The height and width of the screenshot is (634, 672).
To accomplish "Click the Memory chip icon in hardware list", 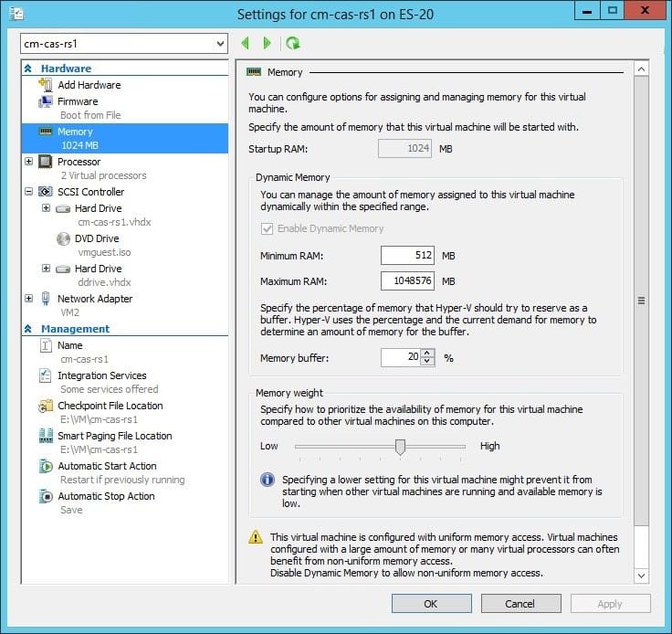I will click(x=46, y=132).
